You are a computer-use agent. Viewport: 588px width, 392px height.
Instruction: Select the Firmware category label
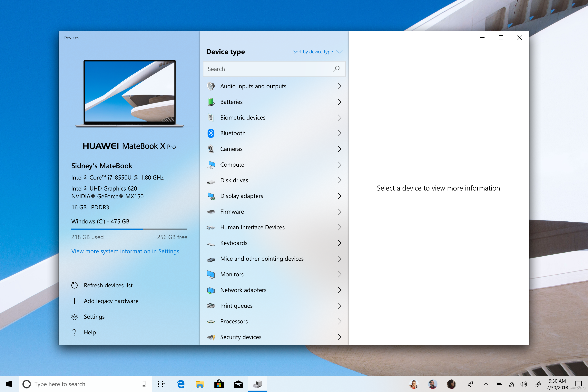232,212
